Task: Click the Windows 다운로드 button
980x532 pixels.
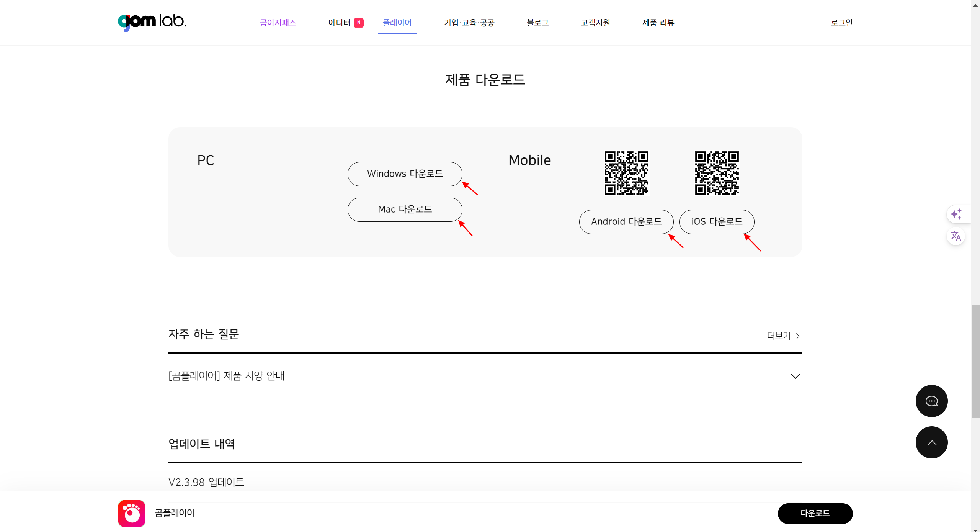Action: 405,174
